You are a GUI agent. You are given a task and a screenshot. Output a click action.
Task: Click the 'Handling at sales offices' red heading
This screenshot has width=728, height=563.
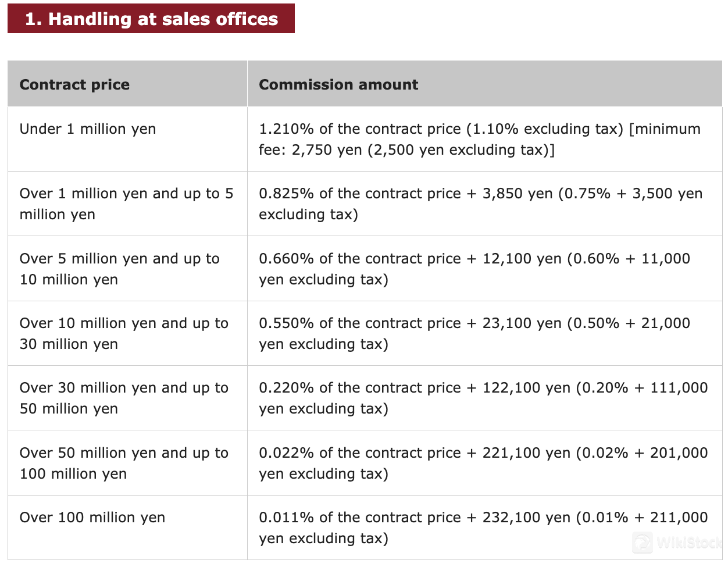click(151, 19)
